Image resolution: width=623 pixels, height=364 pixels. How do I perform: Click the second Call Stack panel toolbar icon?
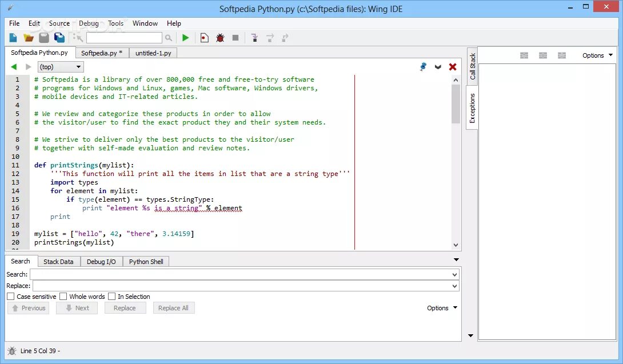point(543,55)
